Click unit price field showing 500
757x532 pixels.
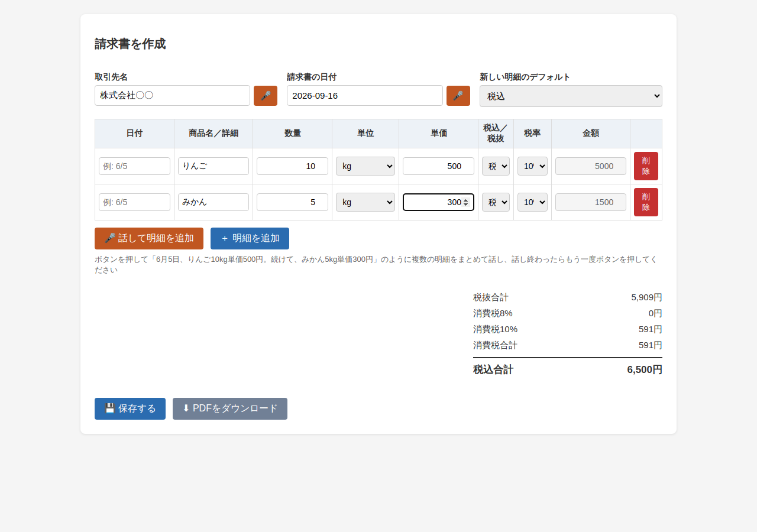[x=438, y=166]
